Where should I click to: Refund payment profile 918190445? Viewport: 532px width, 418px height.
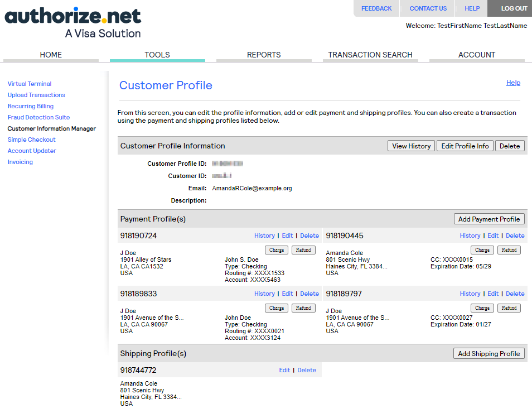click(x=509, y=250)
